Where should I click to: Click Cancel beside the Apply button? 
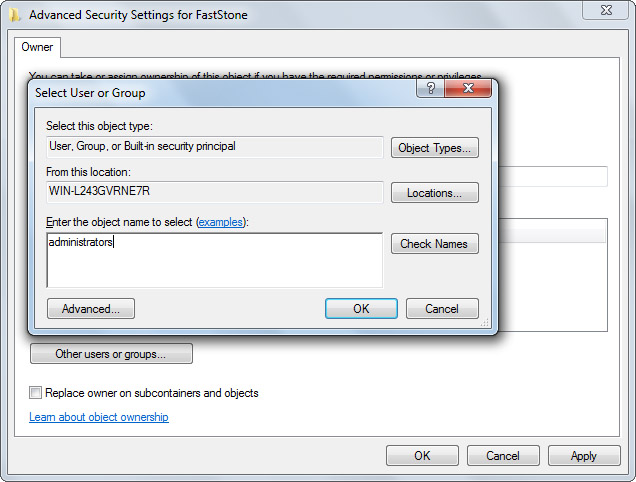503,456
